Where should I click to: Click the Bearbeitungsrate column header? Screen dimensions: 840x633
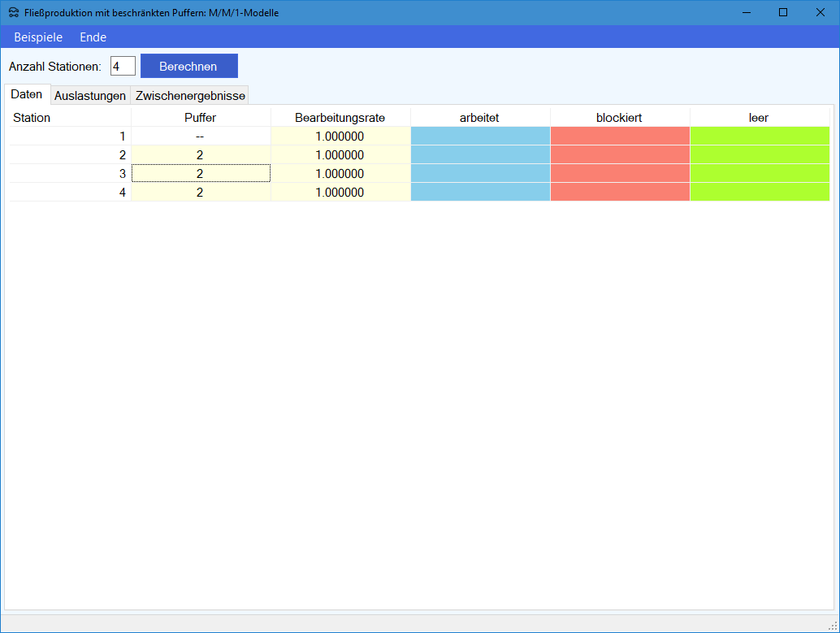(340, 118)
